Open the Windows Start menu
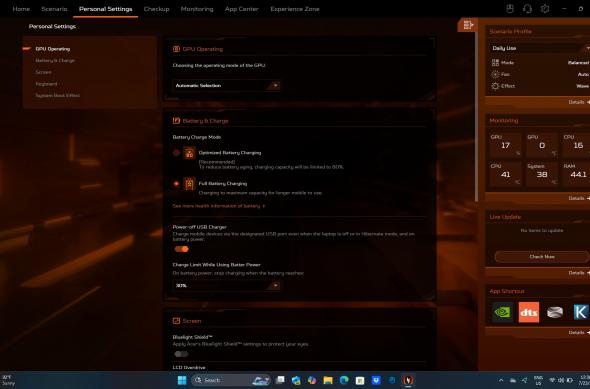590x389 pixels. (182, 380)
